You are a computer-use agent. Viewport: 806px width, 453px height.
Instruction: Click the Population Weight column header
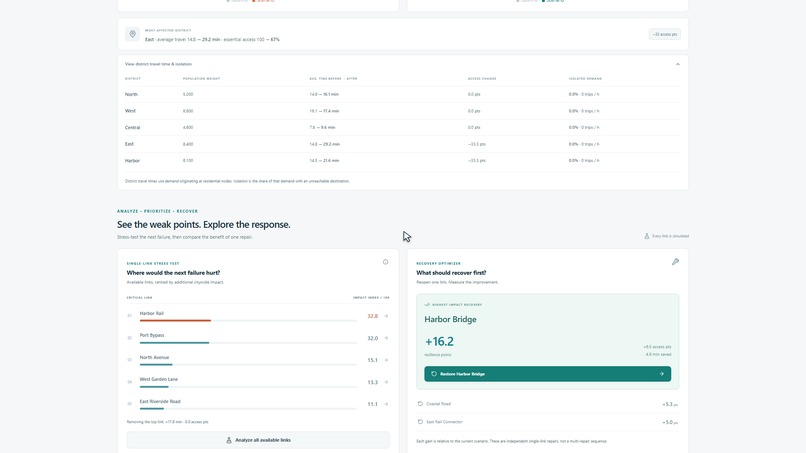point(202,79)
